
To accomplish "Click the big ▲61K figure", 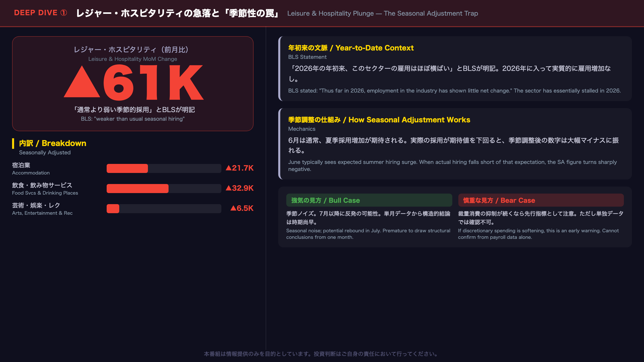I will (133, 82).
